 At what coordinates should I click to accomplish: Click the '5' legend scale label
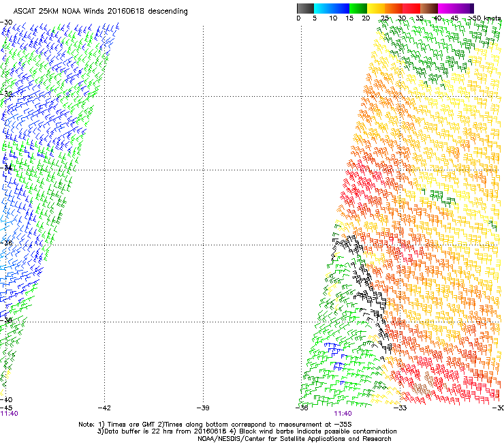pyautogui.click(x=315, y=18)
